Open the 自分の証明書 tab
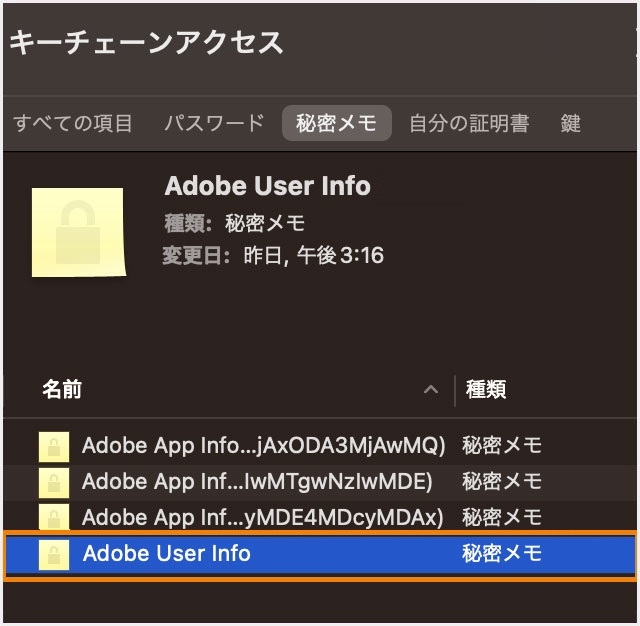This screenshot has height=626, width=640. [x=469, y=123]
